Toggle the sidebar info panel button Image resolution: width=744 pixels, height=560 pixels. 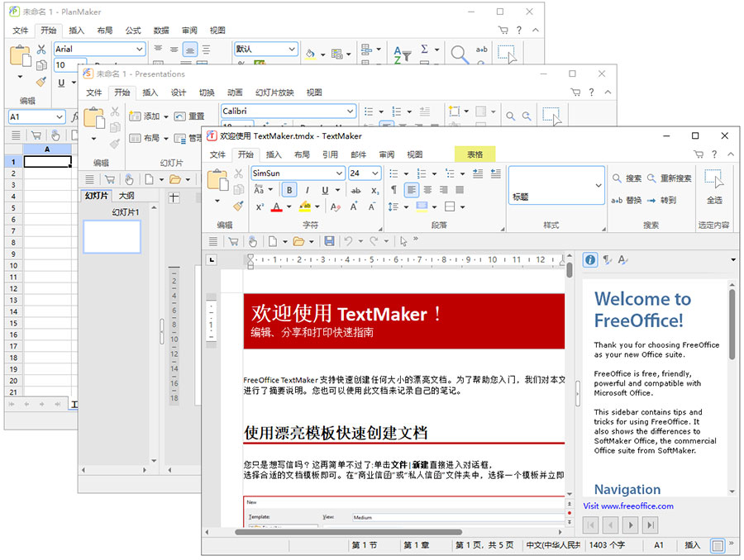click(589, 260)
